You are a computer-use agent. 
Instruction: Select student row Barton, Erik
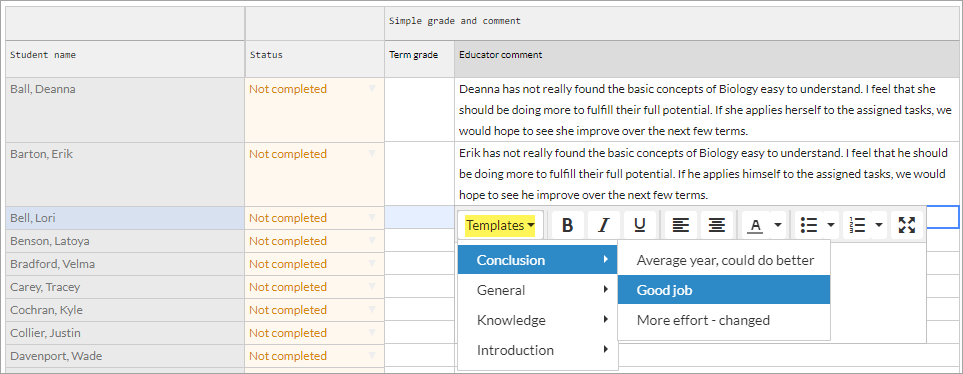[x=125, y=174]
